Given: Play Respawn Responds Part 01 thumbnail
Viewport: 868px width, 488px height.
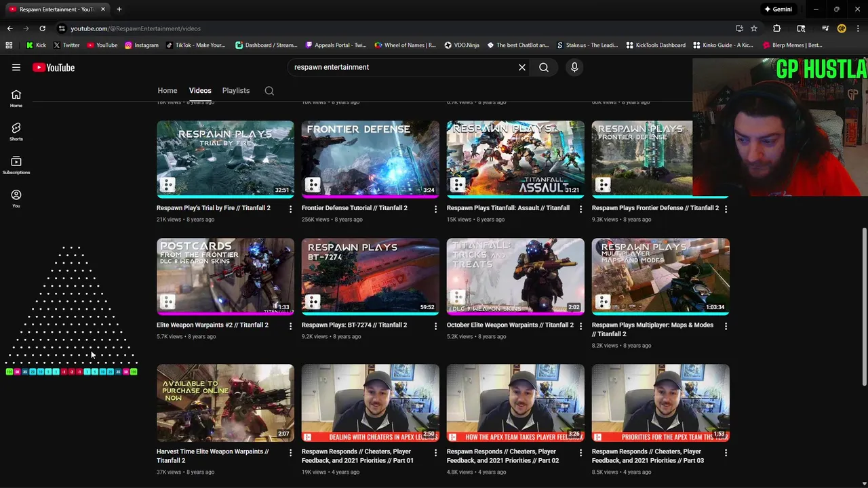Looking at the screenshot, I should point(370,403).
